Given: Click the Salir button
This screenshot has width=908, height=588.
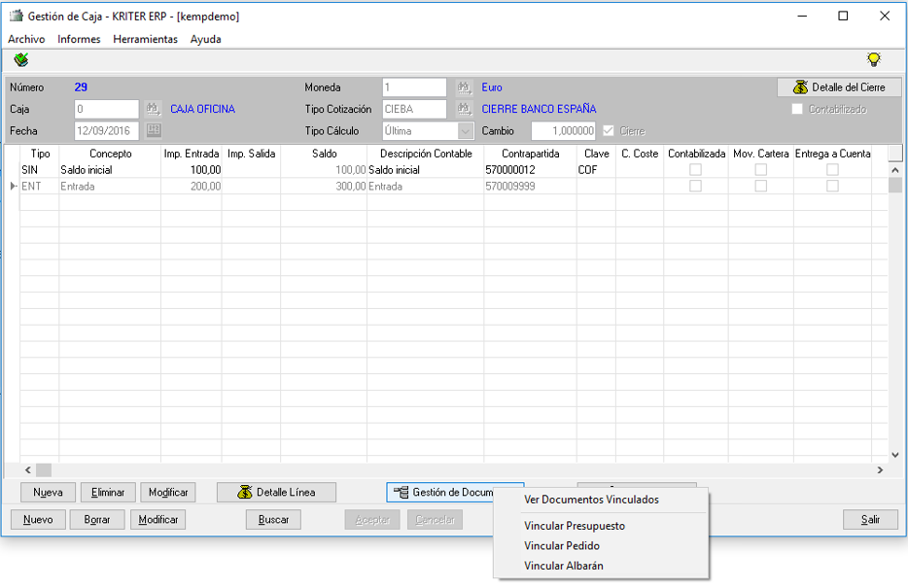Looking at the screenshot, I should 870,520.
